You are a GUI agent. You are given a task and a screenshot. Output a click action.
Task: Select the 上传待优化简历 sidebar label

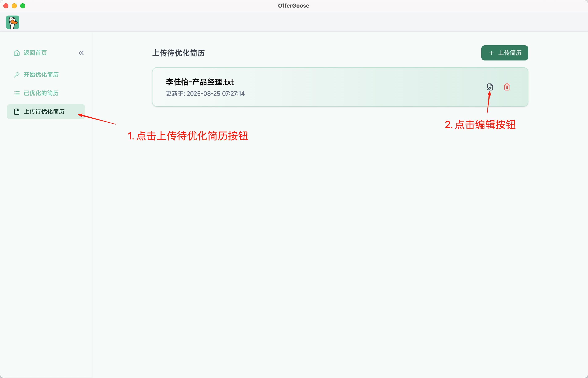[x=44, y=112]
